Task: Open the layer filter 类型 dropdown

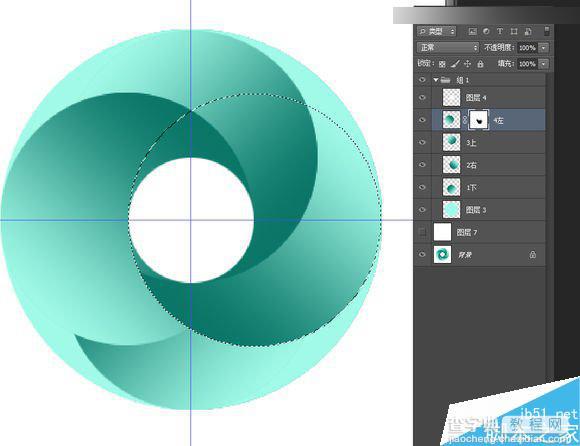Action: [437, 32]
